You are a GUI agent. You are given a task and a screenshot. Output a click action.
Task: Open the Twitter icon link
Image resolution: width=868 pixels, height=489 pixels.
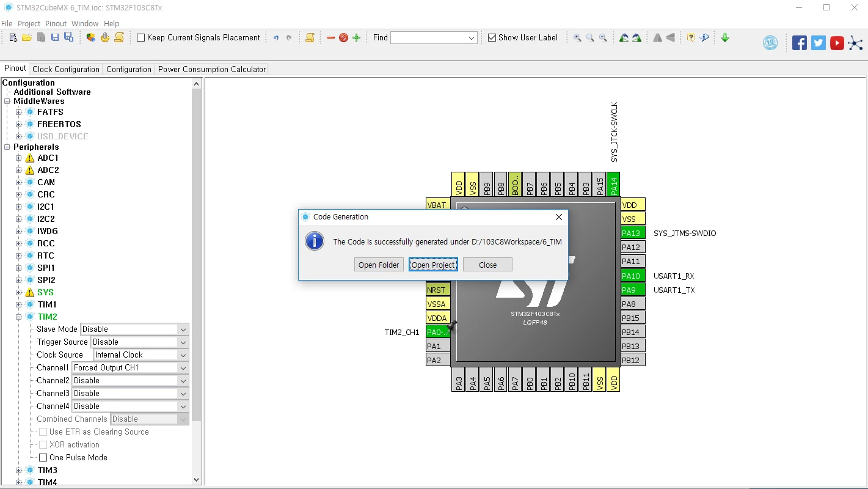click(819, 43)
